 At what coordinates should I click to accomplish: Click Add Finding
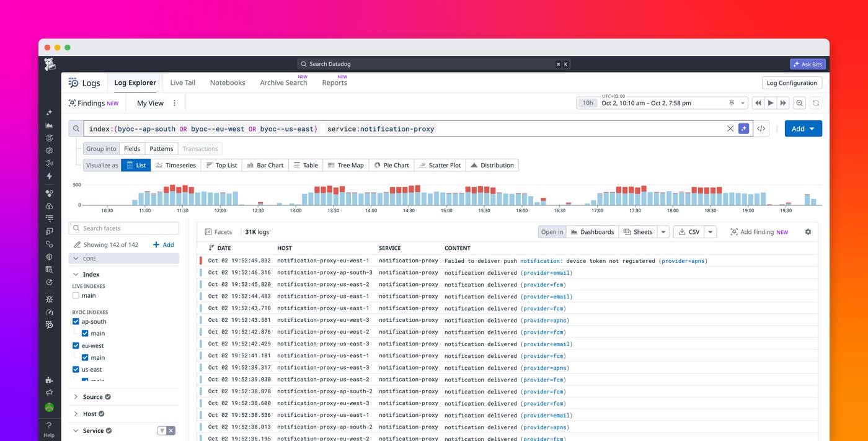(x=759, y=232)
